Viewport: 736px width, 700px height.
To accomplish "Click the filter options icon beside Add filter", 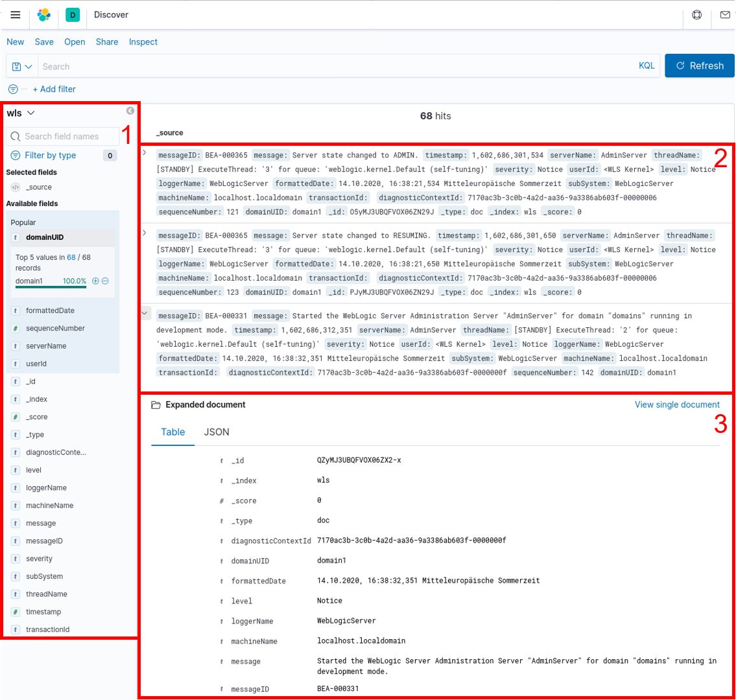I will pos(13,89).
